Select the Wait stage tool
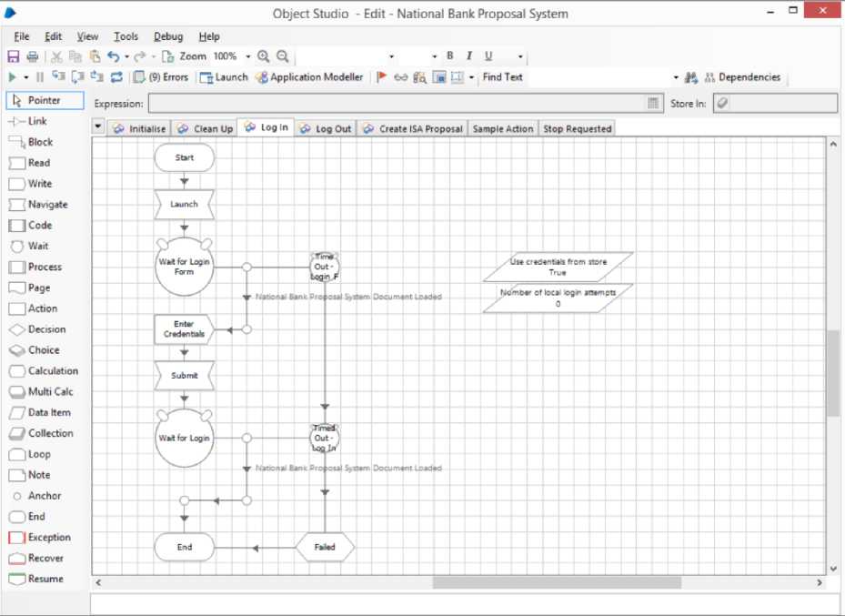This screenshot has width=845, height=616. pyautogui.click(x=30, y=247)
